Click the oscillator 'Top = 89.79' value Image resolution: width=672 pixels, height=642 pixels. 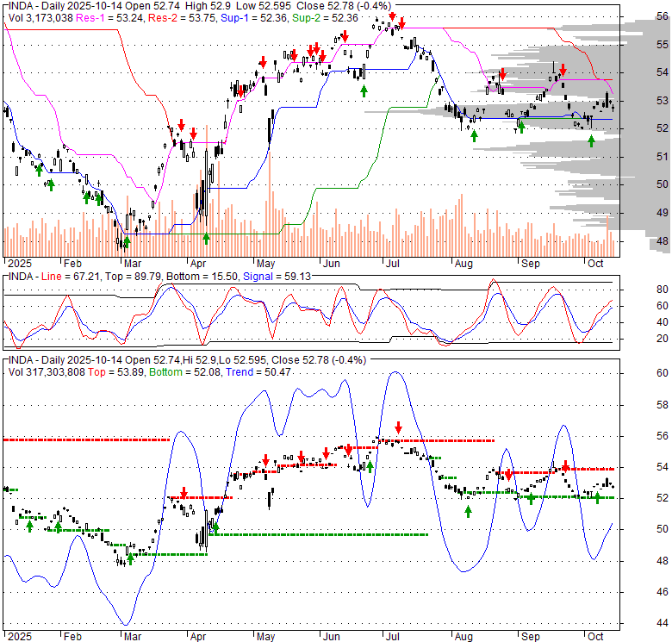133,277
